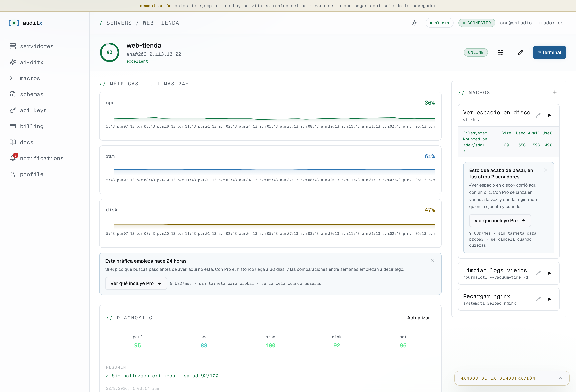Run the 'Recargar nginx' macro

[549, 299]
